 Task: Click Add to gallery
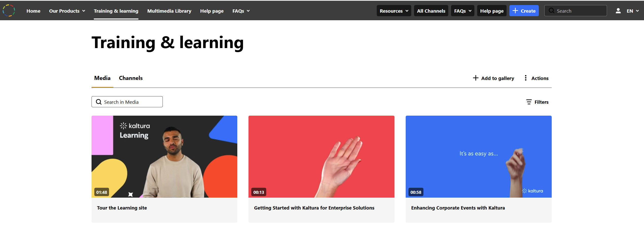[x=493, y=78]
